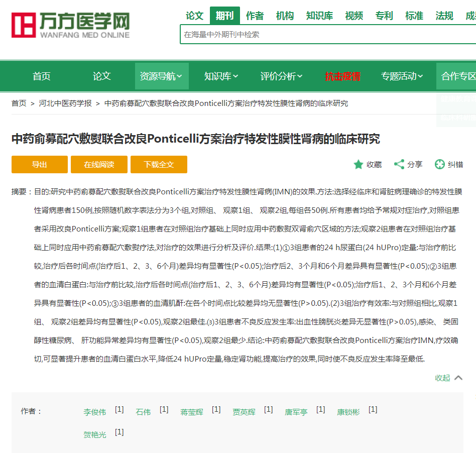Screen dimensions: 476x453
Task: Open author 康锁彬 link
Action: (x=348, y=412)
